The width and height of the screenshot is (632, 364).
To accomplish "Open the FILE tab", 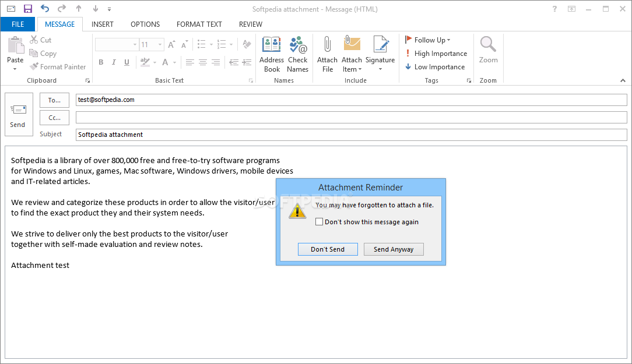I will [17, 24].
